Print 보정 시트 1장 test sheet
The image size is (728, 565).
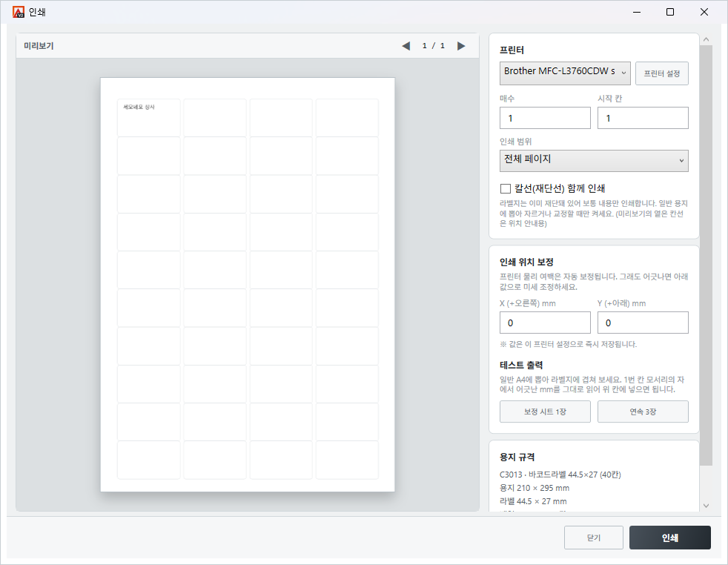pyautogui.click(x=545, y=412)
